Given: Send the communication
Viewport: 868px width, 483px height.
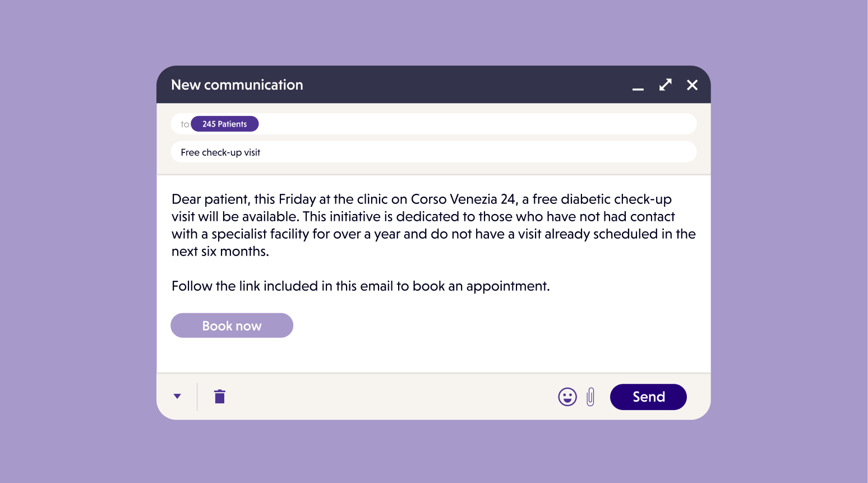Looking at the screenshot, I should pos(648,397).
